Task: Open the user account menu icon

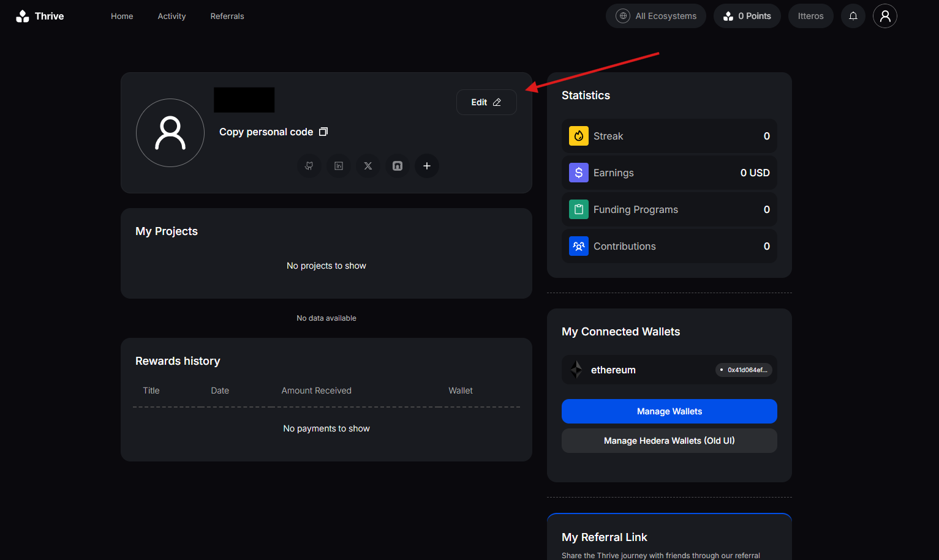Action: click(884, 16)
